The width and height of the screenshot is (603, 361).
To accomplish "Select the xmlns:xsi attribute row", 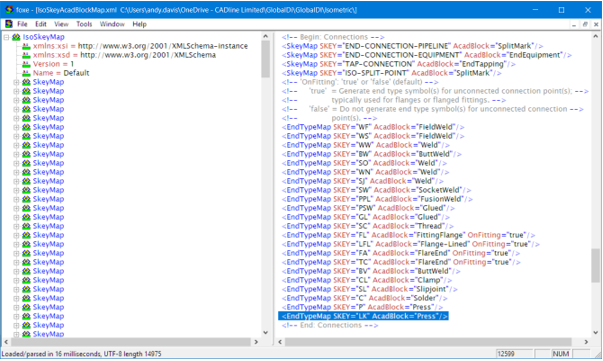I will (140, 46).
